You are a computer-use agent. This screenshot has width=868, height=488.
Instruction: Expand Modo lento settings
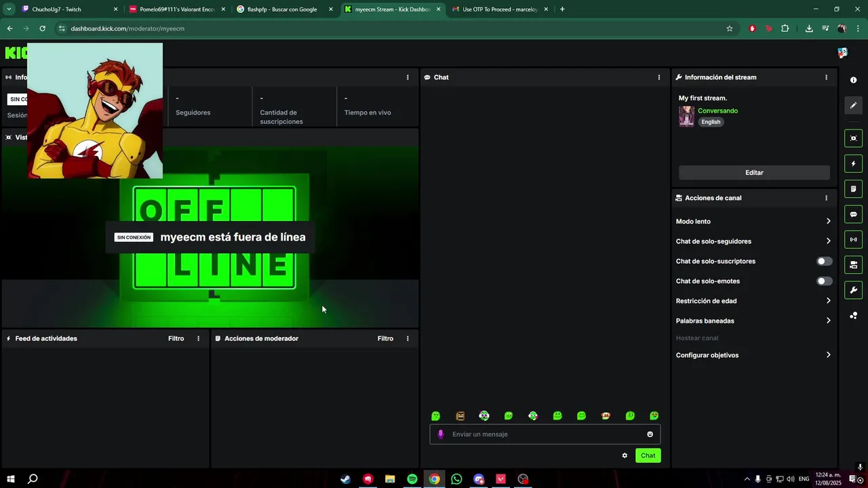(753, 222)
